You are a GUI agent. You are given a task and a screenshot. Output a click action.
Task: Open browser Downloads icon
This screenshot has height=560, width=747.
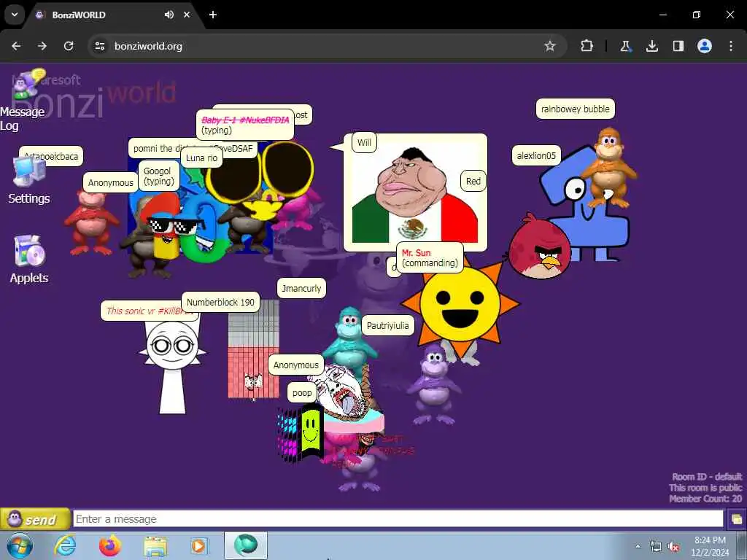tap(652, 46)
